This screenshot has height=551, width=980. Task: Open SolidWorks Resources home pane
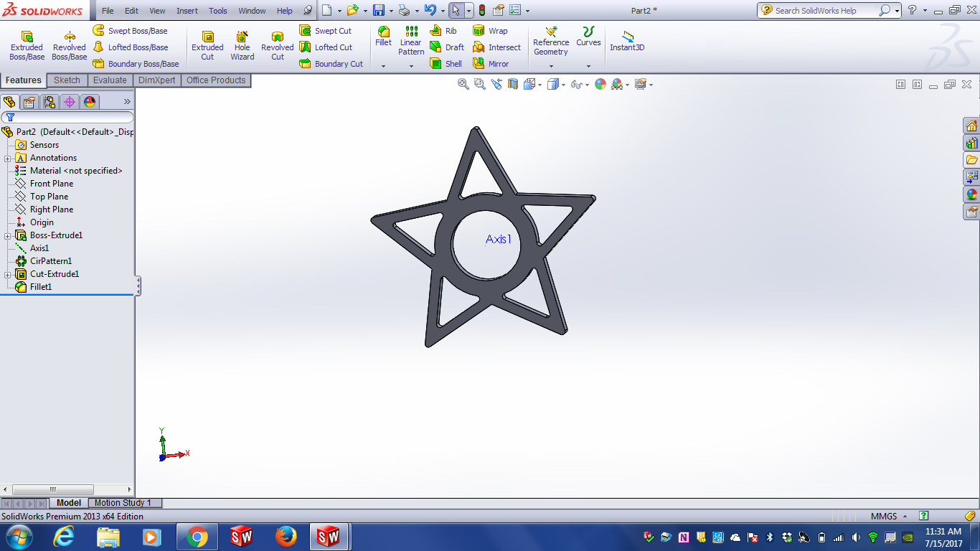(x=971, y=126)
